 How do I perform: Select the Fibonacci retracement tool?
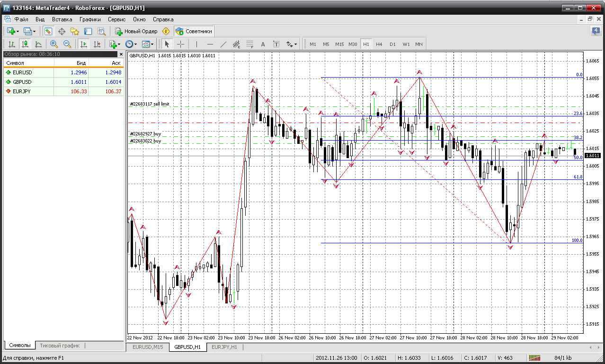coord(250,44)
